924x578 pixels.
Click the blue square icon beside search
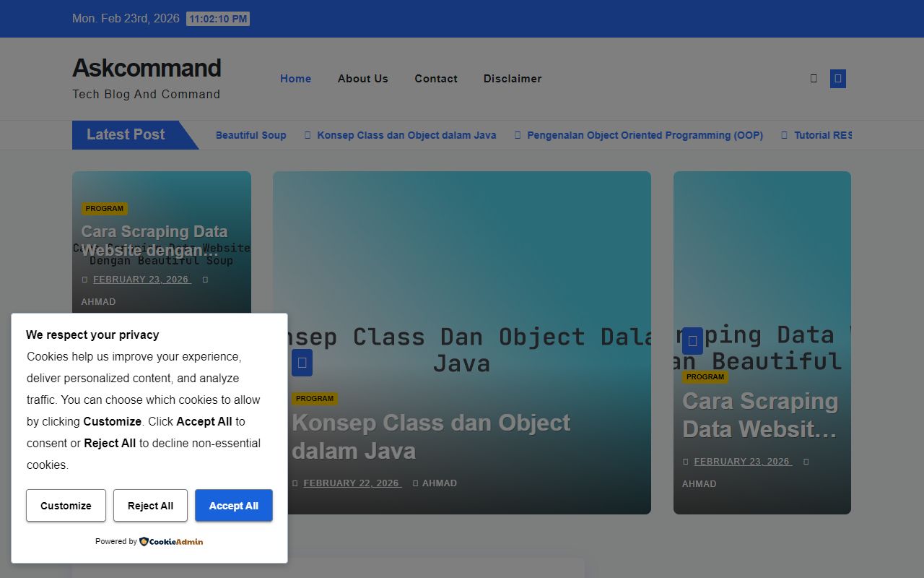pyautogui.click(x=837, y=78)
